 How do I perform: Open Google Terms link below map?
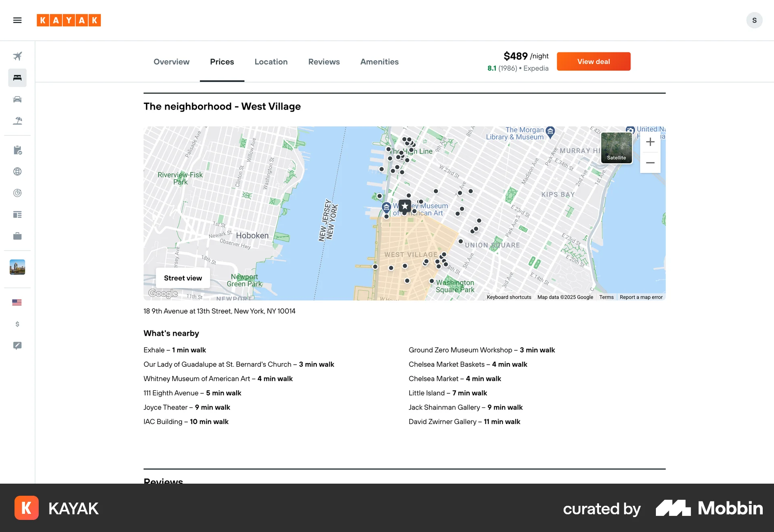(606, 297)
